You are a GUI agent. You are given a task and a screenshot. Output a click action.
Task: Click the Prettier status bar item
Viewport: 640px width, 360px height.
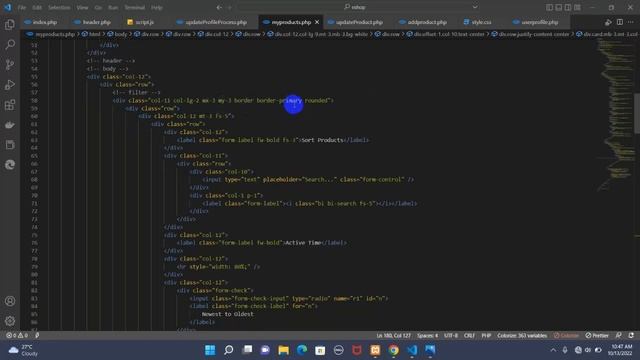click(597, 336)
